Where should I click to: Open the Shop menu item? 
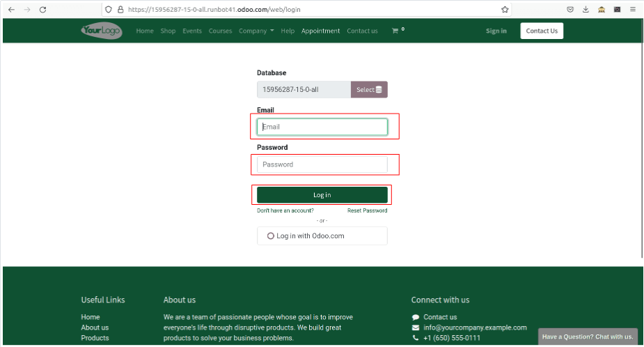[168, 31]
